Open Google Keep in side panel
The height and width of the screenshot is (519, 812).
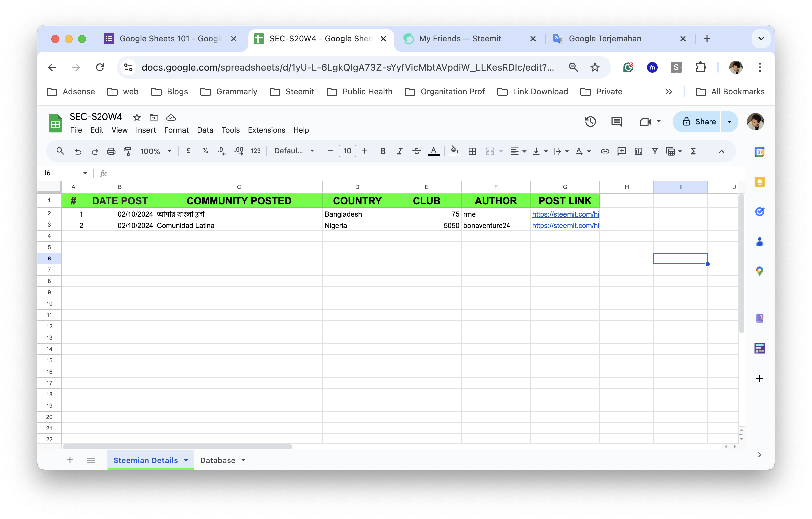[759, 182]
